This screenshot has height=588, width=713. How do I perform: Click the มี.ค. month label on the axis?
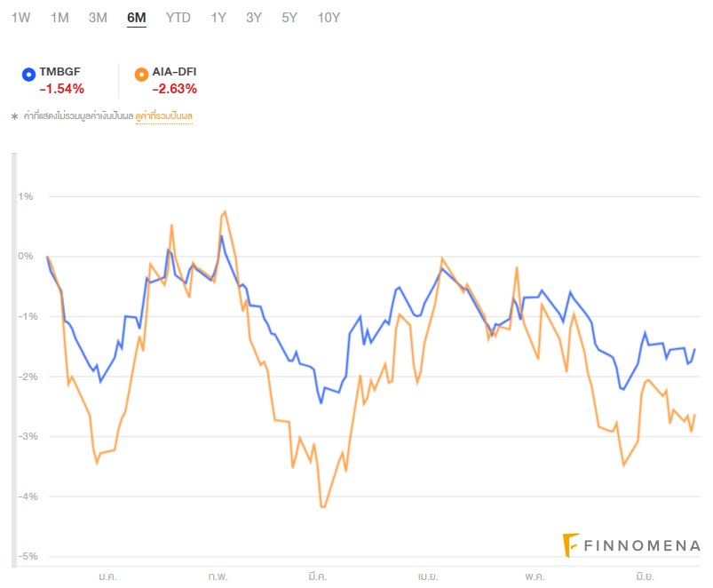click(x=322, y=576)
